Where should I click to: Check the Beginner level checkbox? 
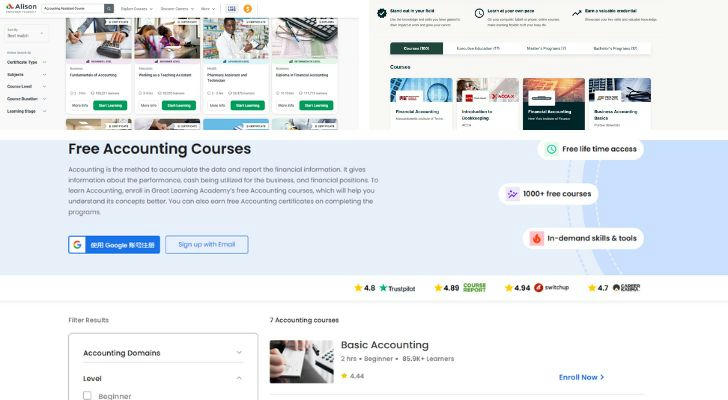coord(87,395)
